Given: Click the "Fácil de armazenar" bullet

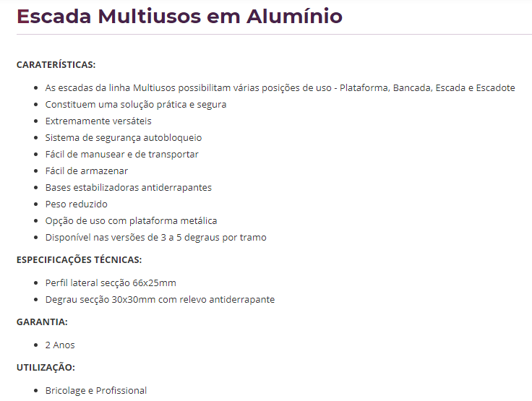Looking at the screenshot, I should (86, 171).
